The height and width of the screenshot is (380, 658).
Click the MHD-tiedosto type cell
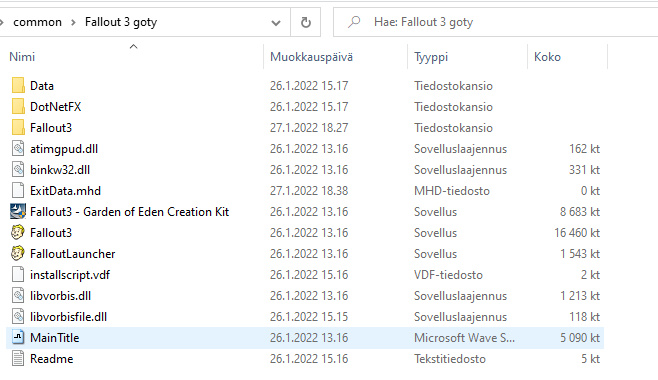coord(452,190)
